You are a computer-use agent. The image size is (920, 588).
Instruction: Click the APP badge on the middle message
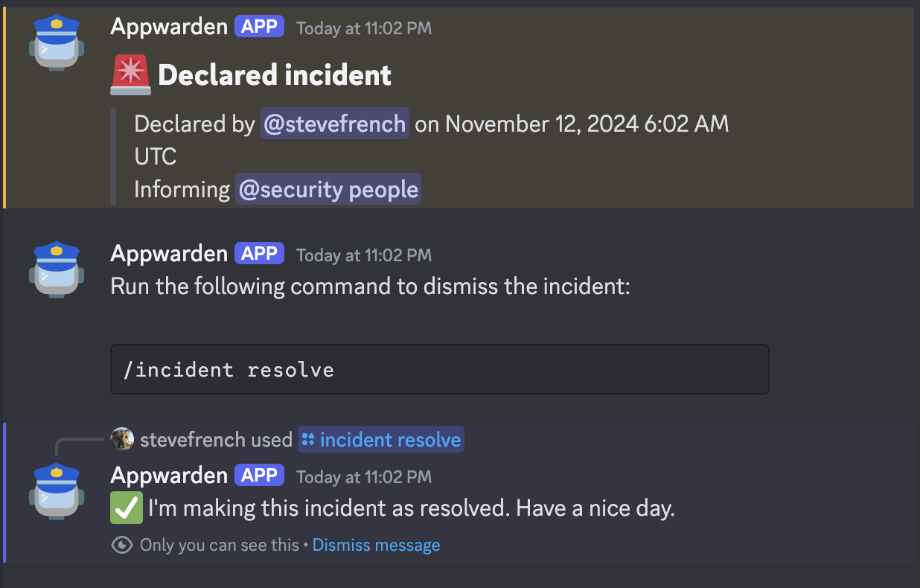coord(259,253)
